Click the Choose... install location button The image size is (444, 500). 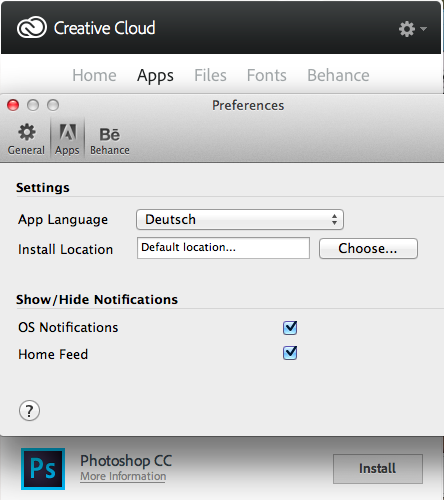click(x=368, y=248)
